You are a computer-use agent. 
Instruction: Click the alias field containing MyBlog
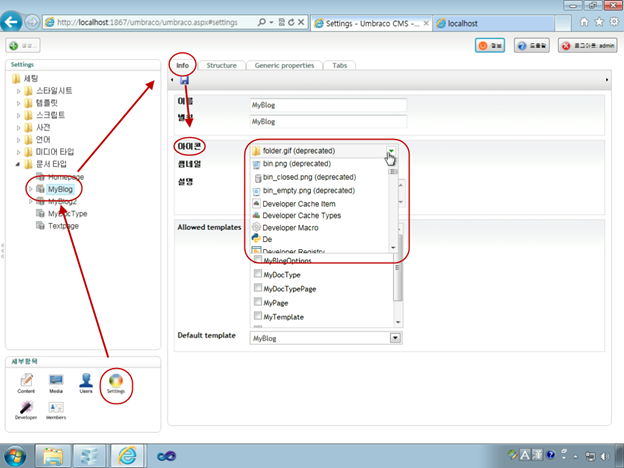pos(328,121)
